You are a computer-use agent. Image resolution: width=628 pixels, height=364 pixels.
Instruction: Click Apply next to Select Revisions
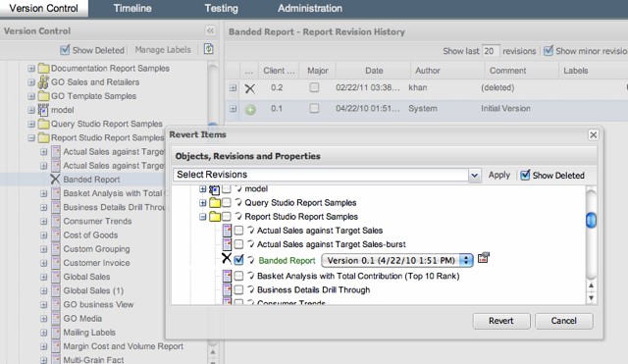point(499,175)
